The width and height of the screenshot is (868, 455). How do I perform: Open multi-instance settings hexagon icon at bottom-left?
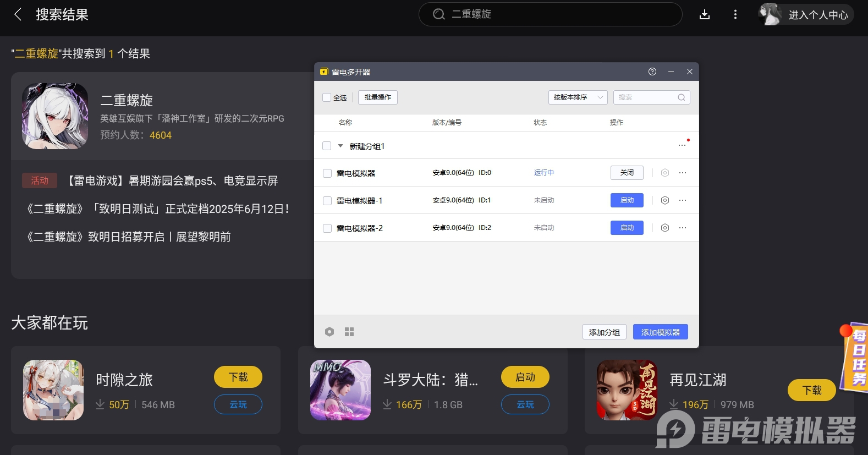click(x=329, y=332)
